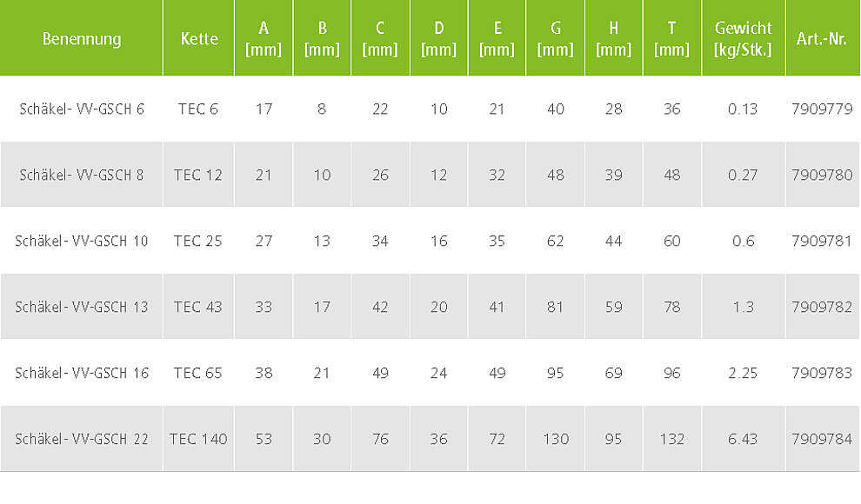Screen dimensions: 861x504
Task: Click the Art.-Nr. column header
Action: 822,39
